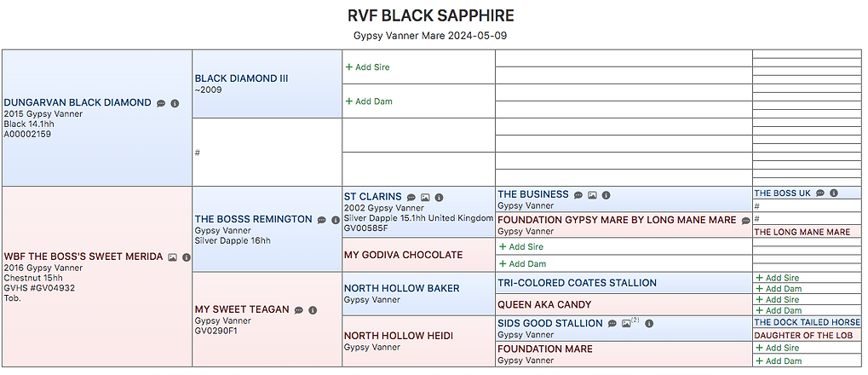Click info icon beside The Boss UK

834,193
